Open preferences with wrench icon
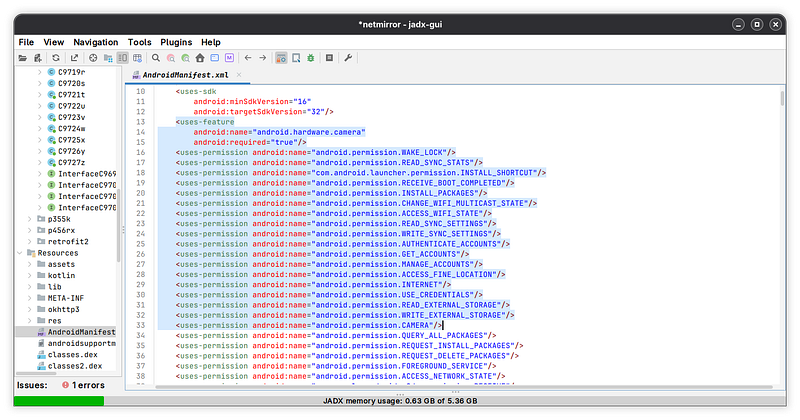This screenshot has width=800, height=420. [348, 58]
